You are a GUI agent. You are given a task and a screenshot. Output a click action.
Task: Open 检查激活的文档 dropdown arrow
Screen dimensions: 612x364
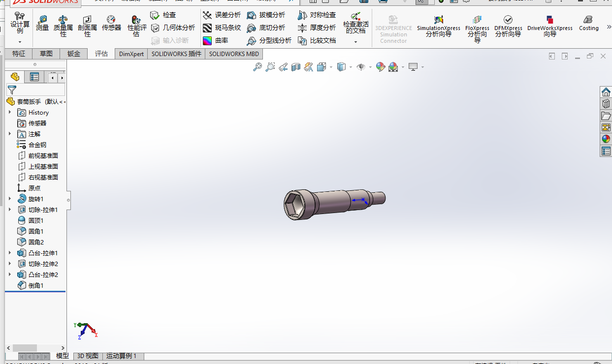point(356,42)
